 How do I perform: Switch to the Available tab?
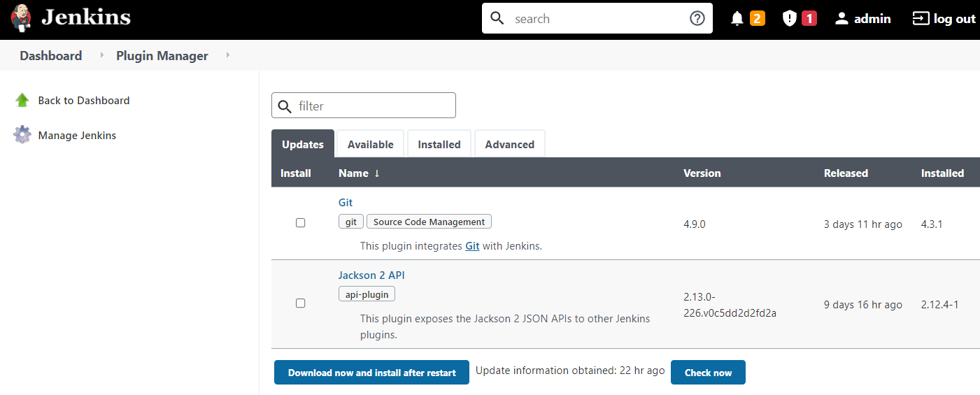(370, 145)
